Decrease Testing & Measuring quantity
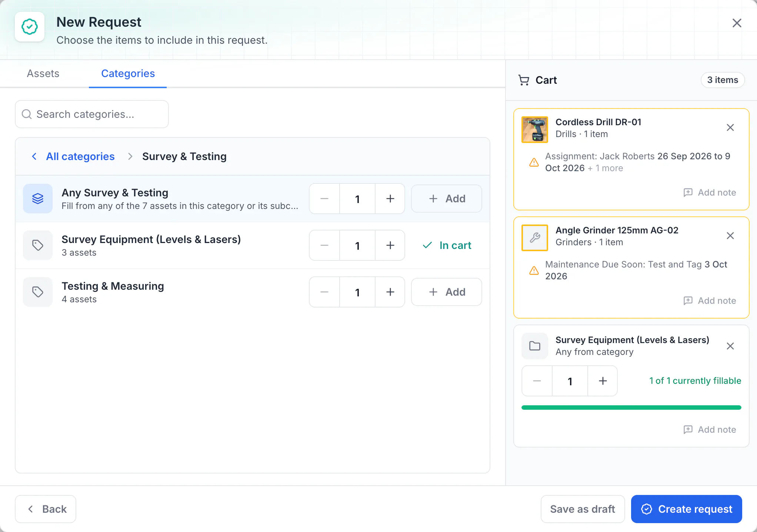Screen dimensions: 757x532 tap(324, 292)
